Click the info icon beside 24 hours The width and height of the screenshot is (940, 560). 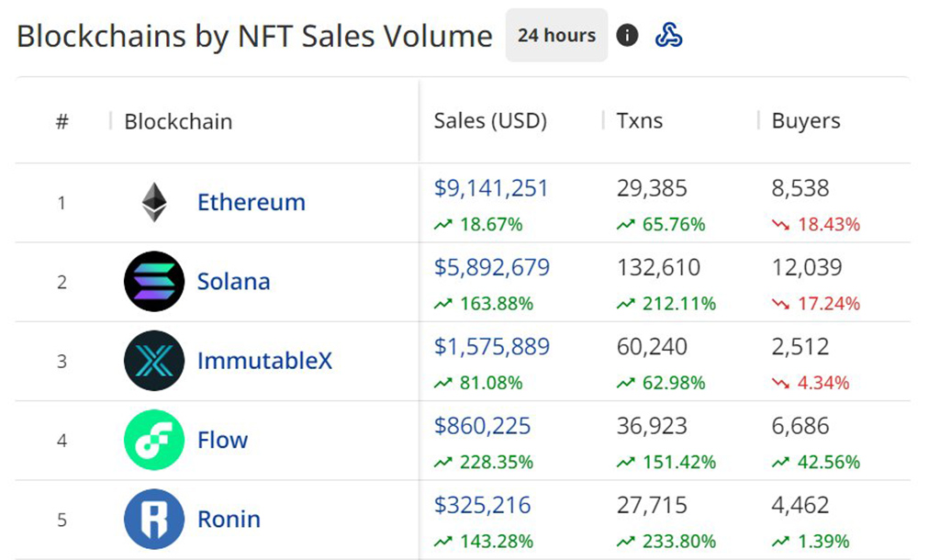point(627,36)
